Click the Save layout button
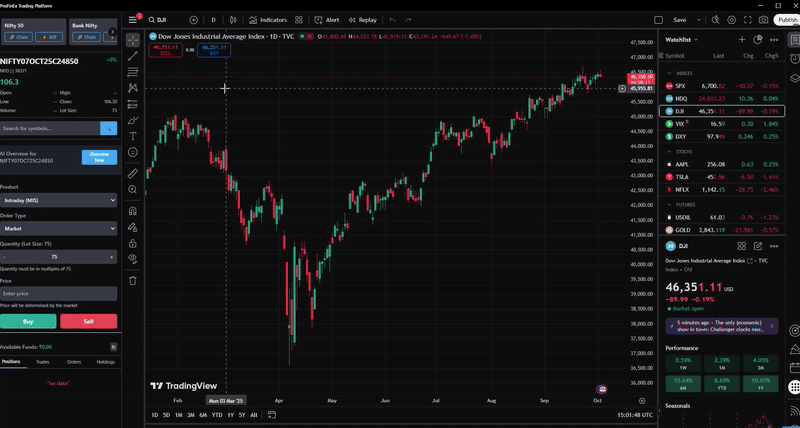Viewport: 800px width, 428px height. pyautogui.click(x=680, y=20)
